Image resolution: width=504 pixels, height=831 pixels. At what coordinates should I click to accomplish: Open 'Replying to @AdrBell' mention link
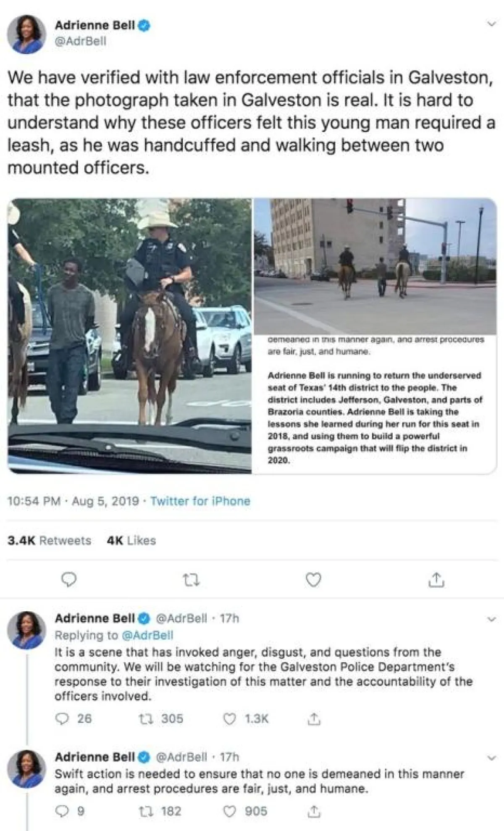click(147, 635)
